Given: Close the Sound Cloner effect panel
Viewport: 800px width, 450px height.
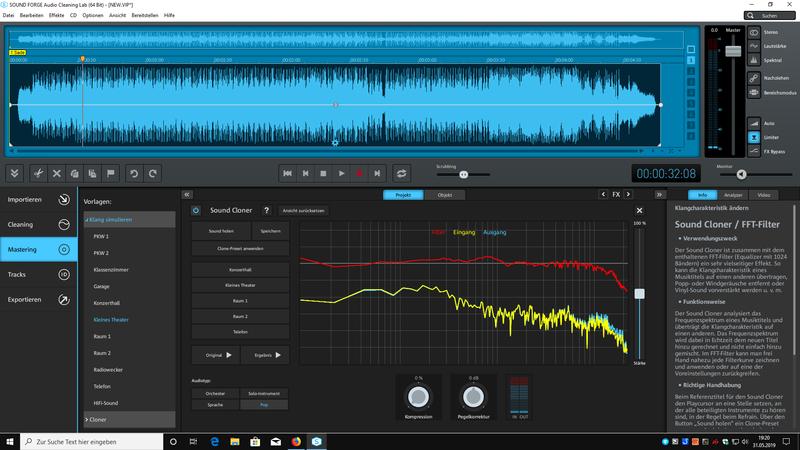Looking at the screenshot, I should click(x=639, y=210).
